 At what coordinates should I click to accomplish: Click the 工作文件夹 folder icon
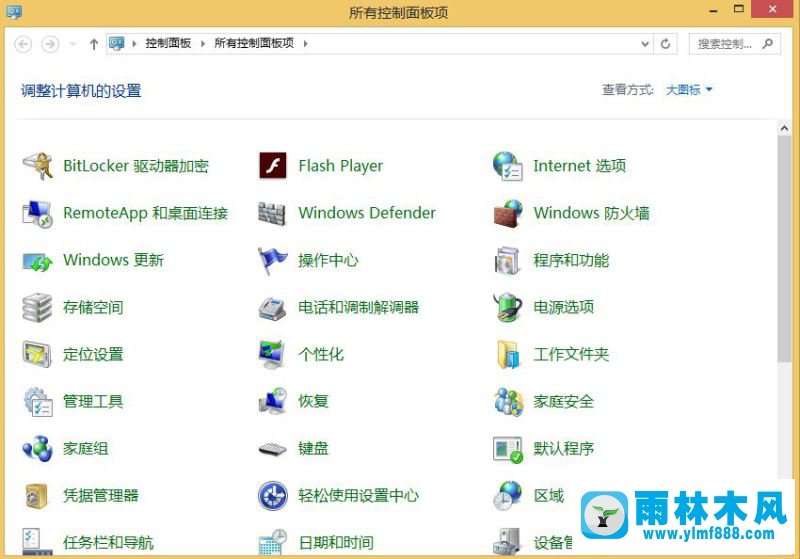(508, 354)
